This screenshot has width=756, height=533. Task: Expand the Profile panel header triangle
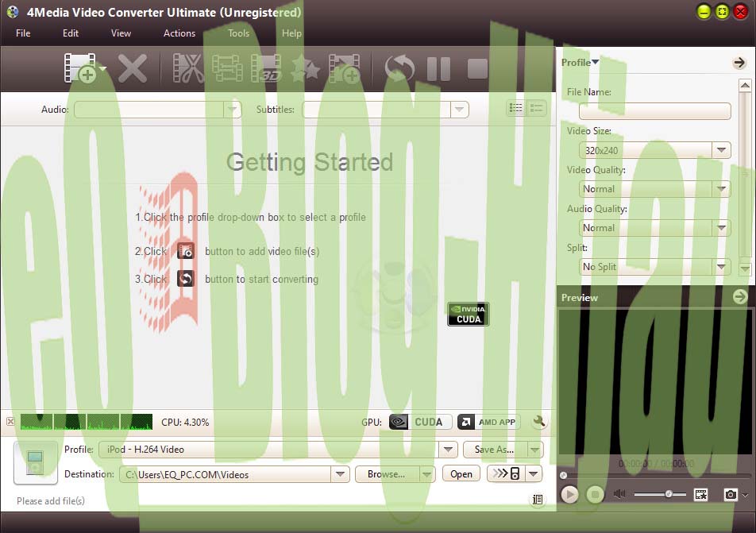pyautogui.click(x=595, y=62)
